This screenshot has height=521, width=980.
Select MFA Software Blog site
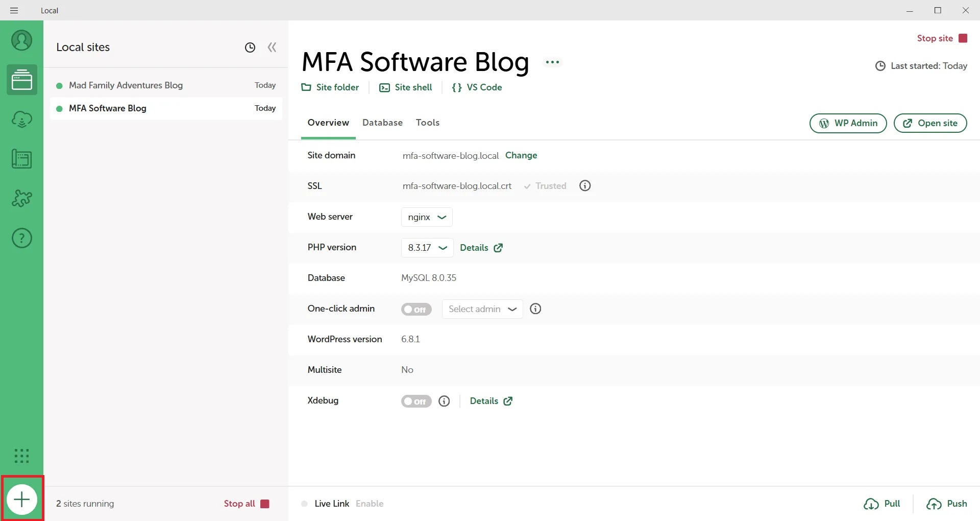tap(166, 108)
